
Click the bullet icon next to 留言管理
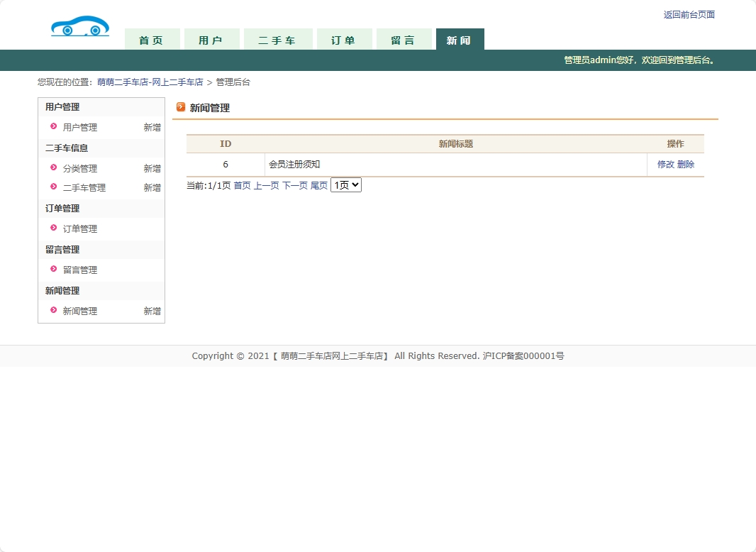coord(53,270)
